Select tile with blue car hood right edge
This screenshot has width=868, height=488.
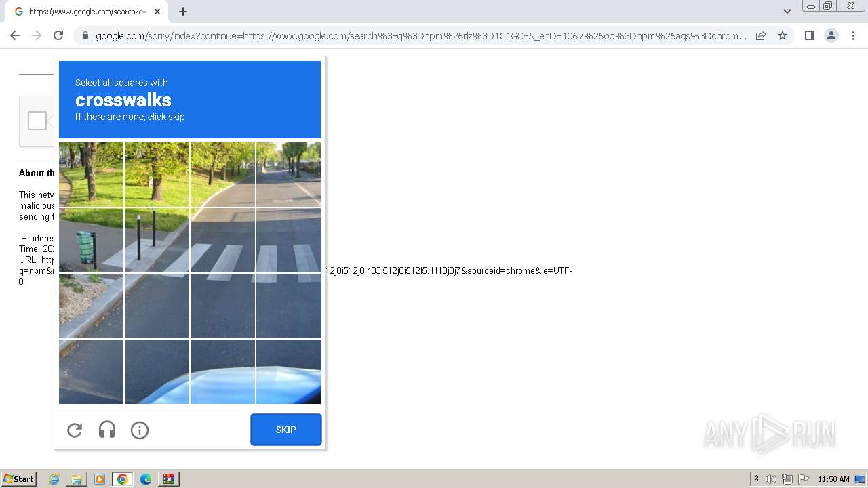(288, 371)
